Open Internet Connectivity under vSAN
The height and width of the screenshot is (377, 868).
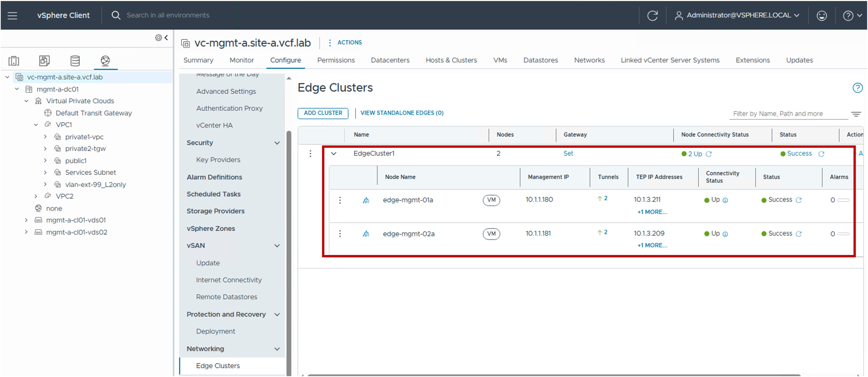(228, 280)
